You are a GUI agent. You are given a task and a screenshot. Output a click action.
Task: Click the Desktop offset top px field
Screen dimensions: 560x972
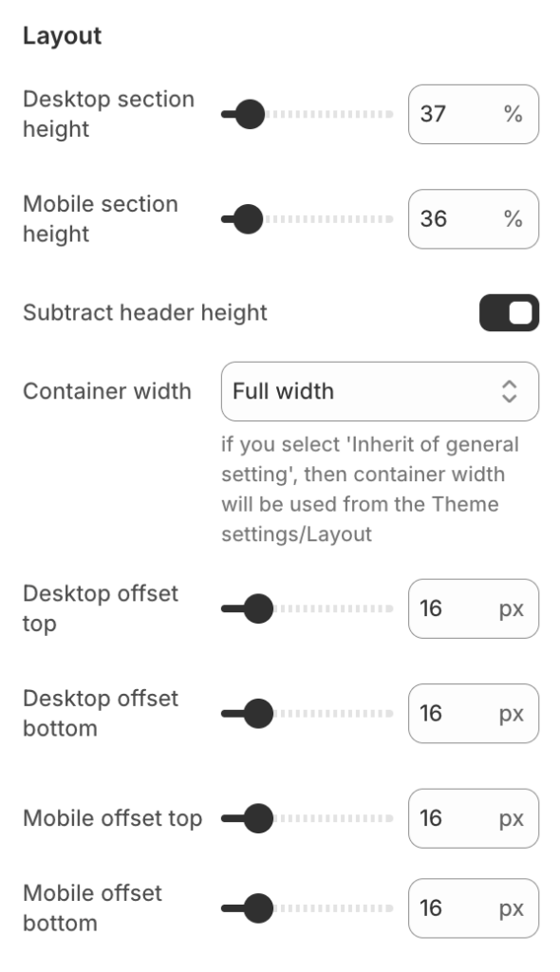coord(474,608)
